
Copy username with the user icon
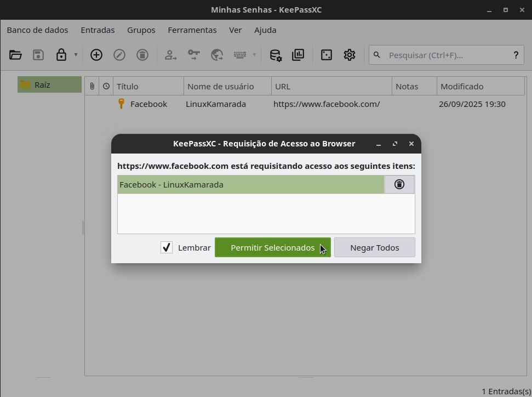coord(170,55)
